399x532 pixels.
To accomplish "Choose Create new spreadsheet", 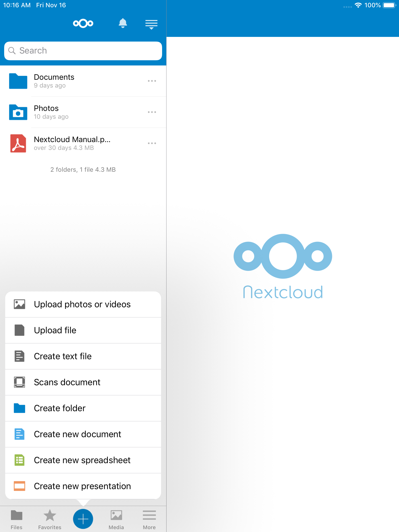I will pyautogui.click(x=83, y=460).
